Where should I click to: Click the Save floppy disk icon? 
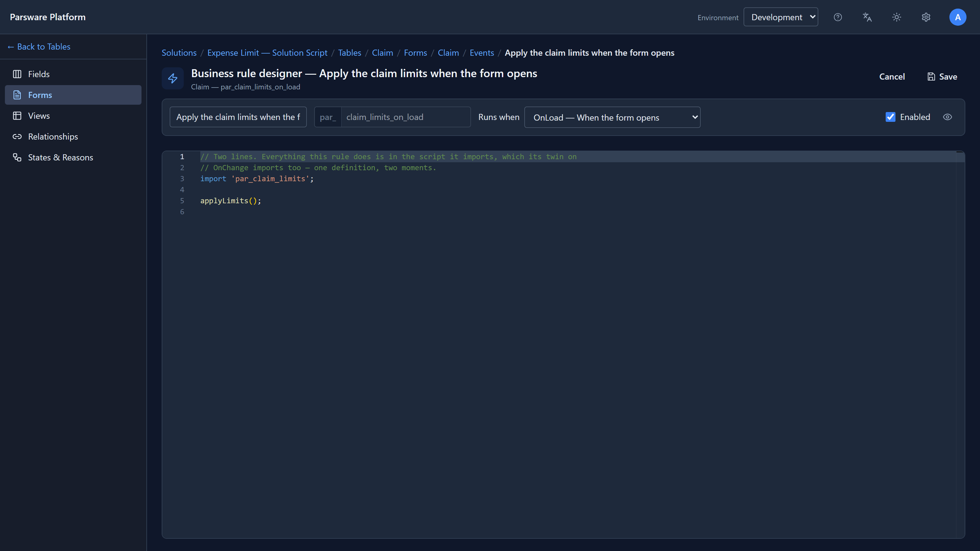pyautogui.click(x=931, y=77)
